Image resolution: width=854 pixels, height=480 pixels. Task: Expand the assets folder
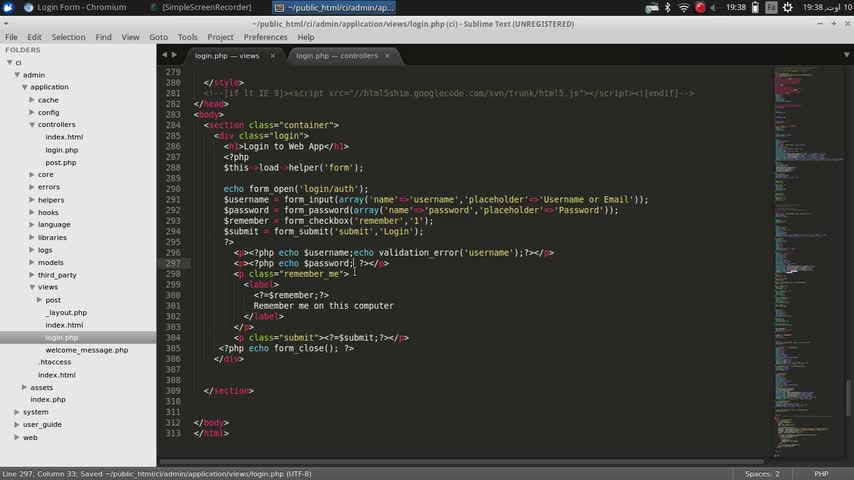[25, 387]
